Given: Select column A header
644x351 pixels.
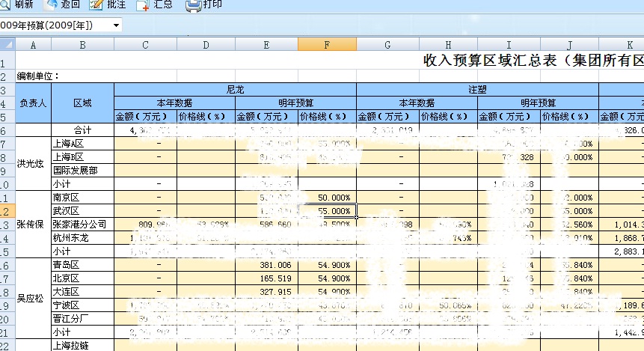Looking at the screenshot, I should tap(33, 44).
